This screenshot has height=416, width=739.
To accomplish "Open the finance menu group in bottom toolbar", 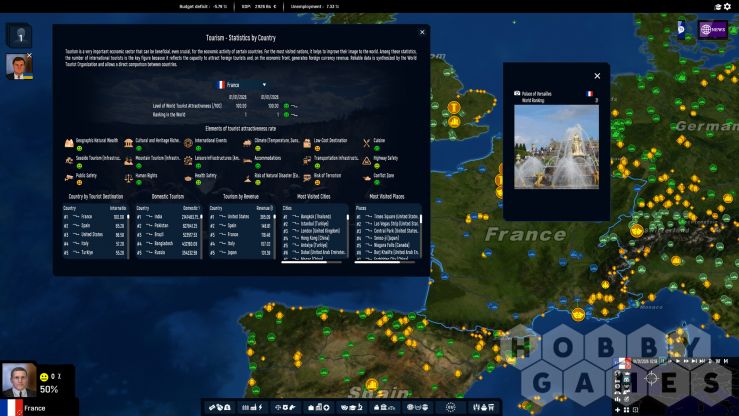I will [x=220, y=407].
